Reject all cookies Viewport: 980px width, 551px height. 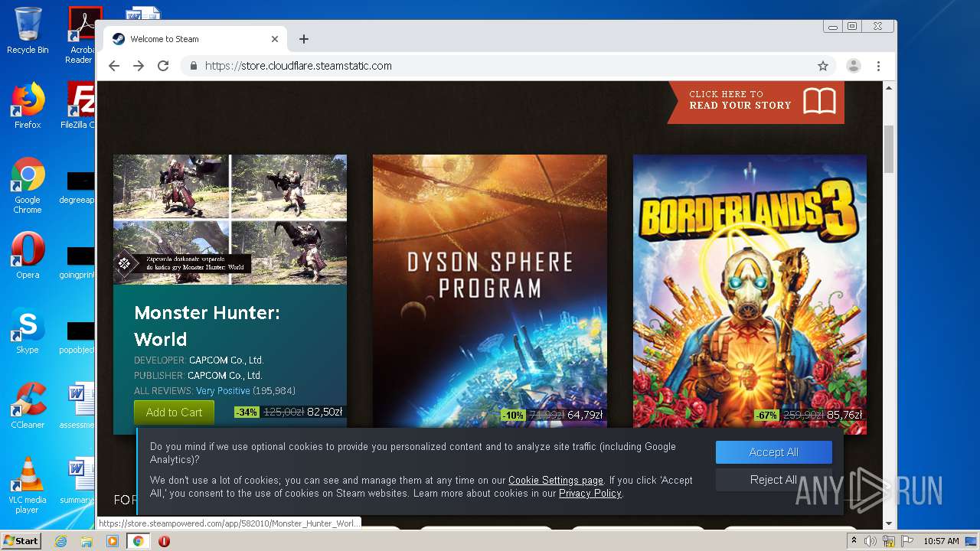pyautogui.click(x=773, y=480)
